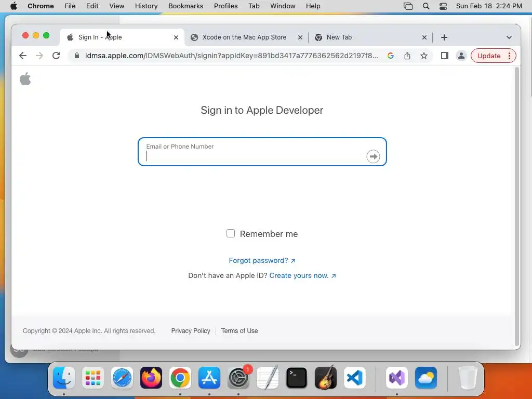This screenshot has height=399, width=532.
Task: Open TextEdit from the Dock
Action: (x=268, y=378)
